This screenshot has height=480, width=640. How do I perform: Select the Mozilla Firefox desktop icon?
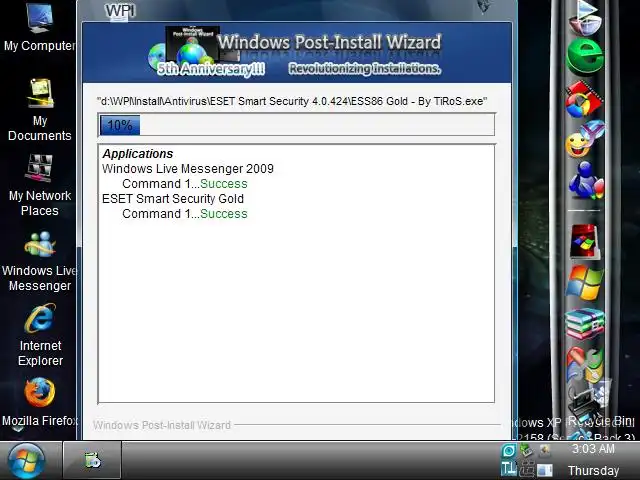pos(40,402)
